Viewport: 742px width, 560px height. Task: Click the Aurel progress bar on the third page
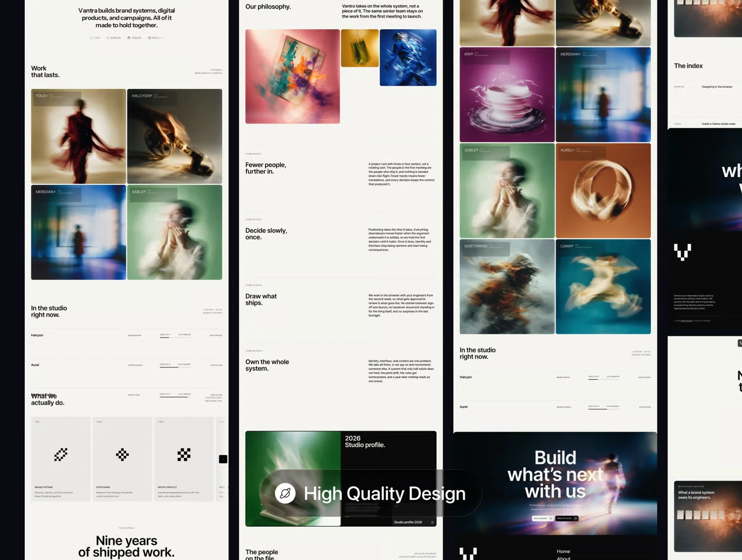[x=604, y=409]
